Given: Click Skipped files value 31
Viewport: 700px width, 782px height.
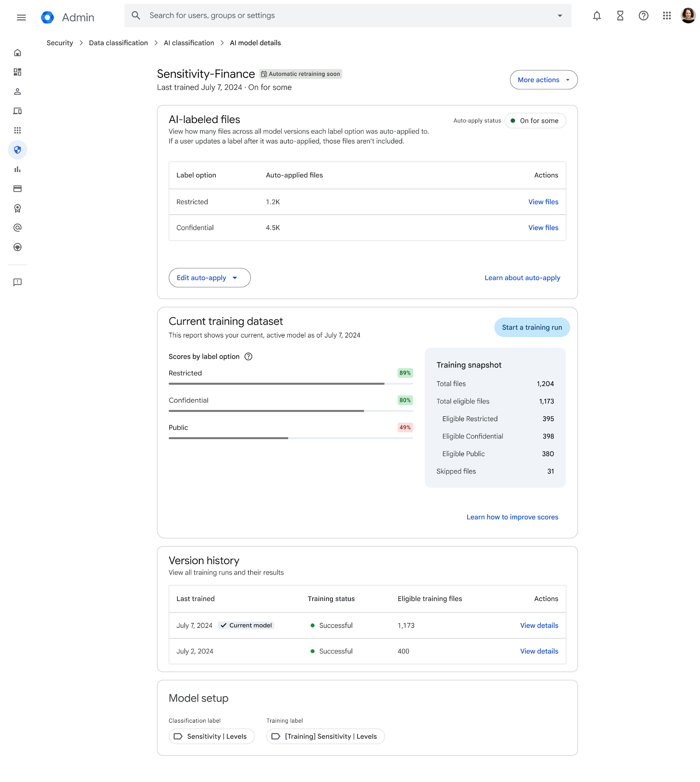Looking at the screenshot, I should (x=551, y=471).
